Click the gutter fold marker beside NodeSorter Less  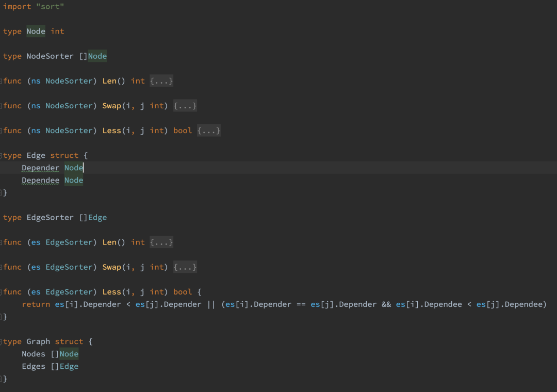pos(1,131)
